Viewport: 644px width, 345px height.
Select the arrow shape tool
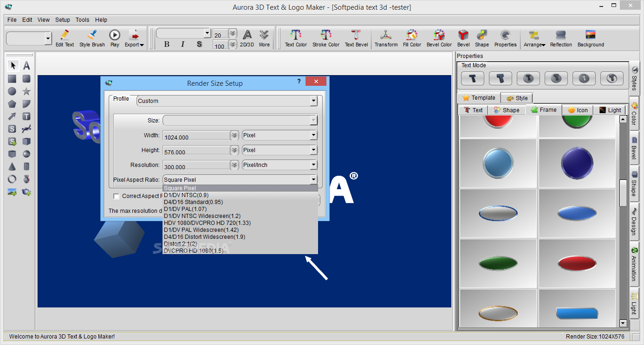[x=12, y=116]
